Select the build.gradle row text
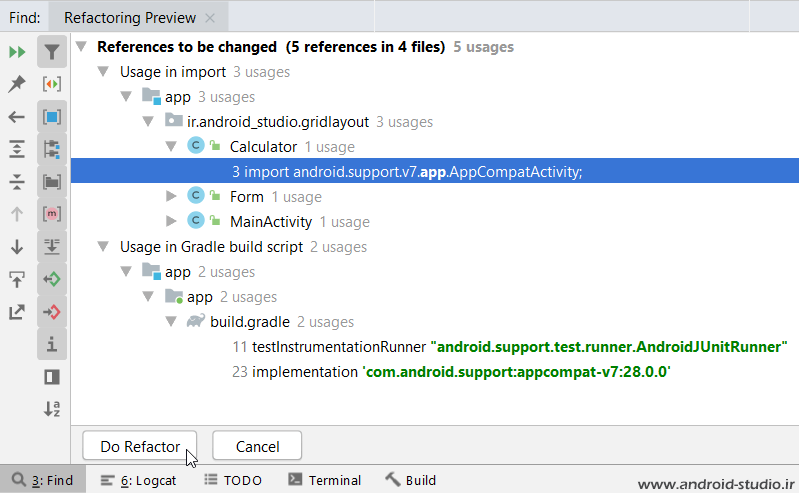 [250, 322]
